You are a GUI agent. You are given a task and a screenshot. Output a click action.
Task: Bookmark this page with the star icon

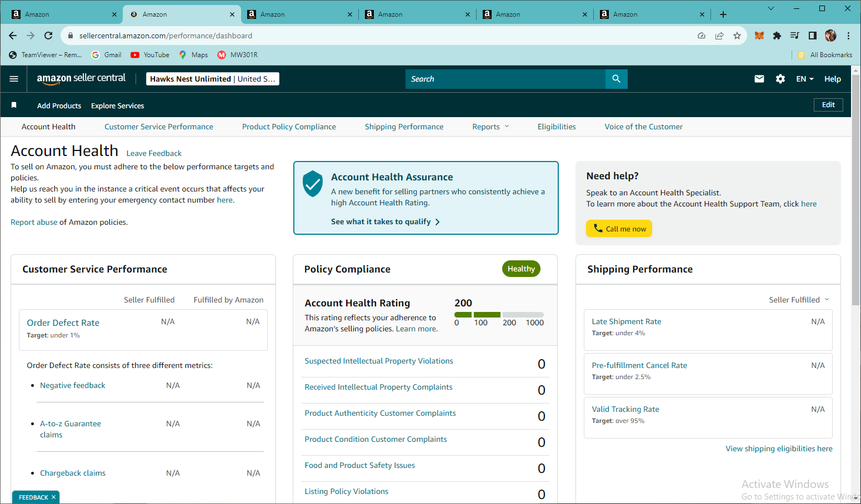(x=737, y=36)
